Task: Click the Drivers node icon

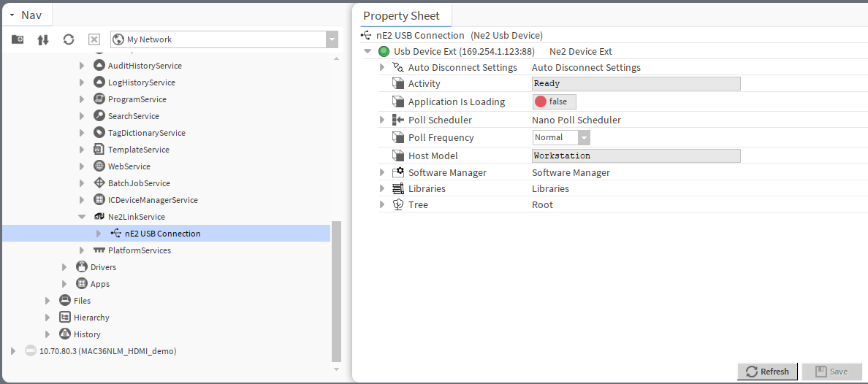Action: pos(82,267)
